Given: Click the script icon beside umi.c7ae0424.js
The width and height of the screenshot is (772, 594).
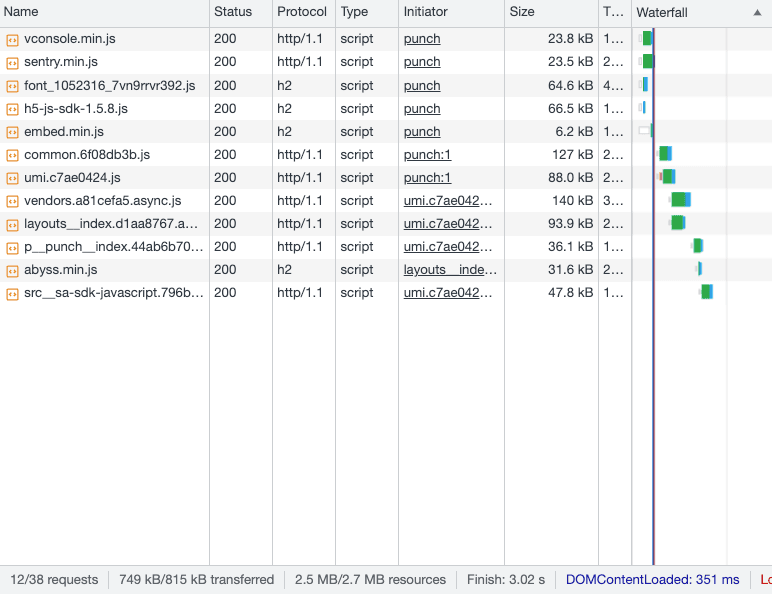Looking at the screenshot, I should (x=12, y=178).
